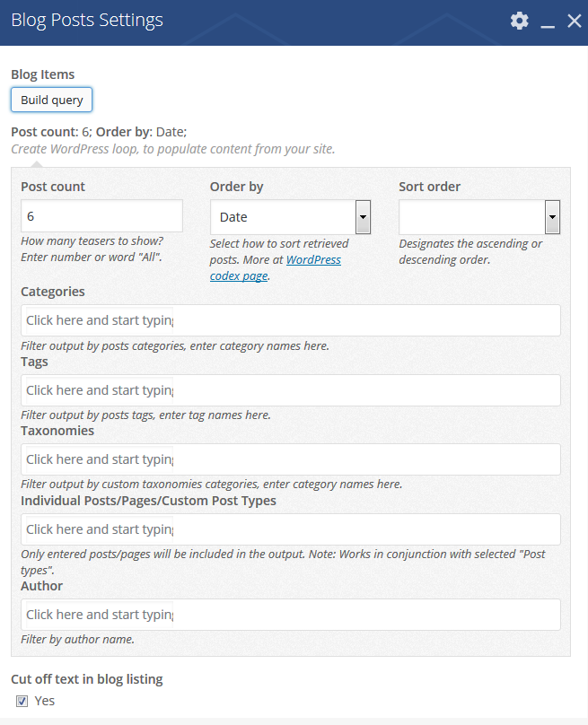588x725 pixels.
Task: Focus the Tags filter field
Action: (290, 390)
